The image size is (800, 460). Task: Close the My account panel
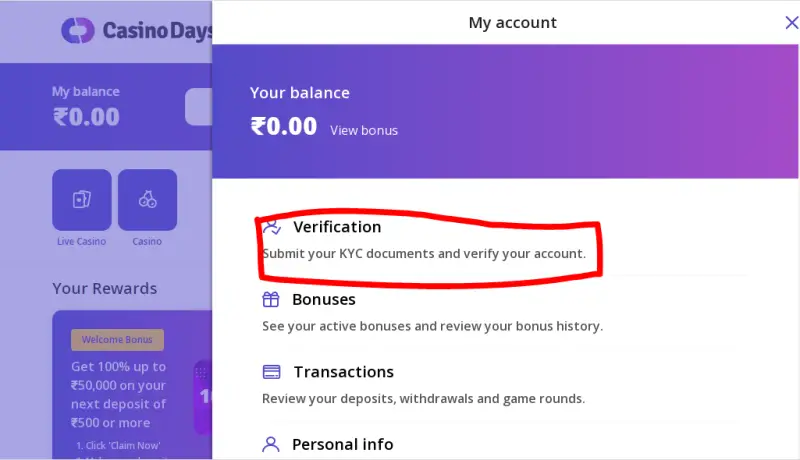click(791, 22)
